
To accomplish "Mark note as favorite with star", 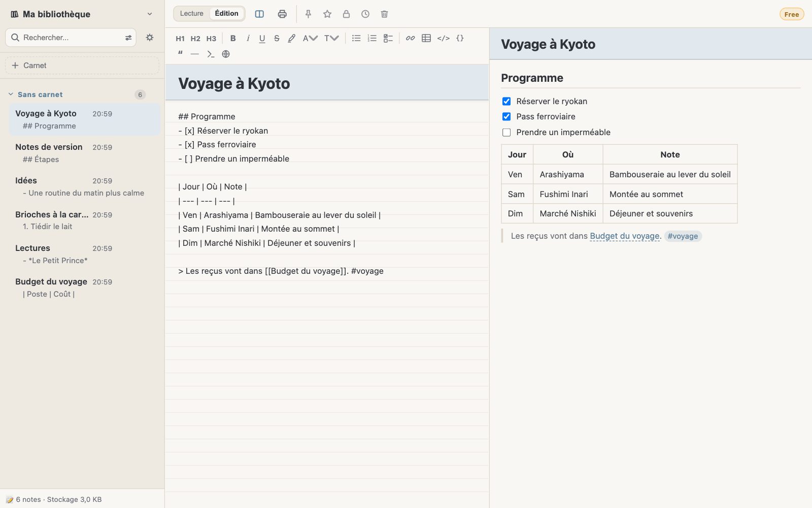I will click(327, 14).
